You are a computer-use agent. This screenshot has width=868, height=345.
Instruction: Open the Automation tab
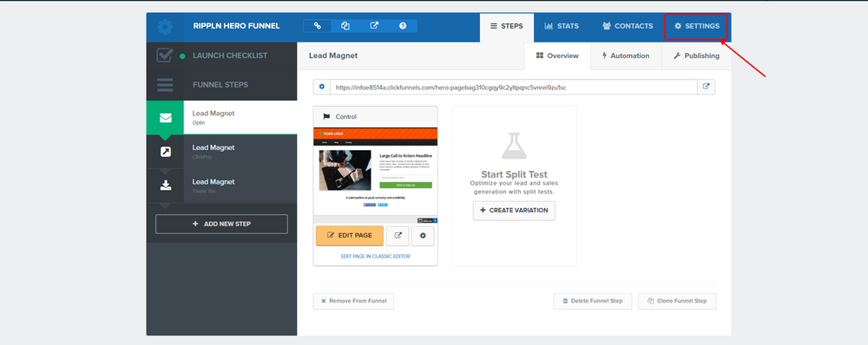click(626, 55)
